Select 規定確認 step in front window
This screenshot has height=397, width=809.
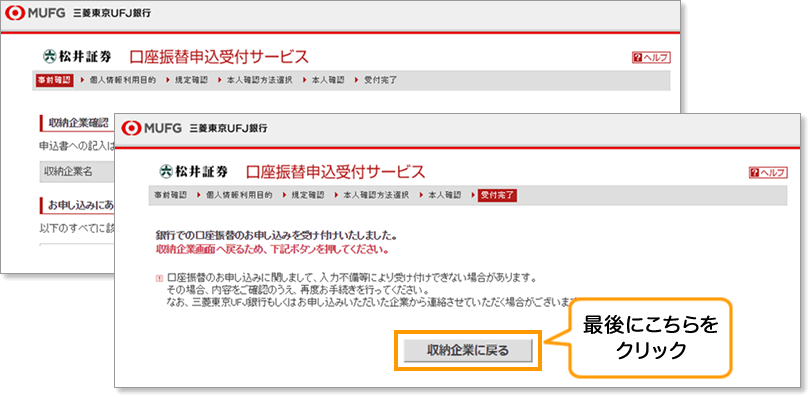click(x=308, y=196)
